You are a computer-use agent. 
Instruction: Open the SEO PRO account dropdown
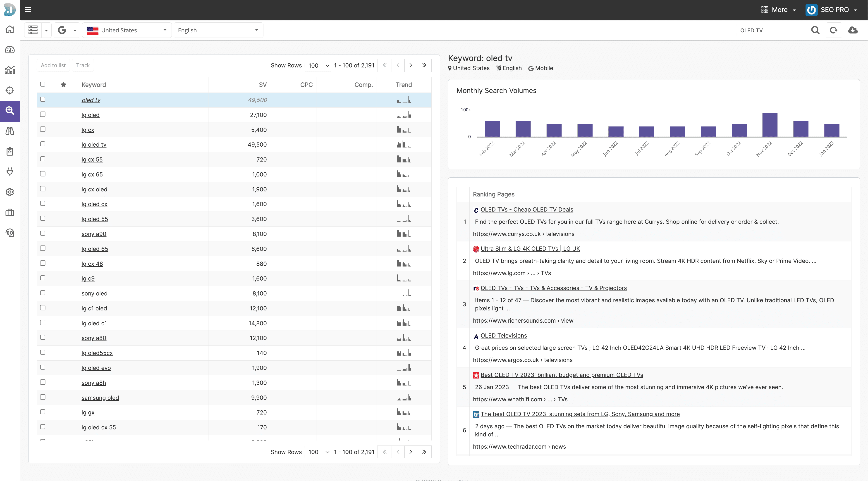pyautogui.click(x=831, y=10)
